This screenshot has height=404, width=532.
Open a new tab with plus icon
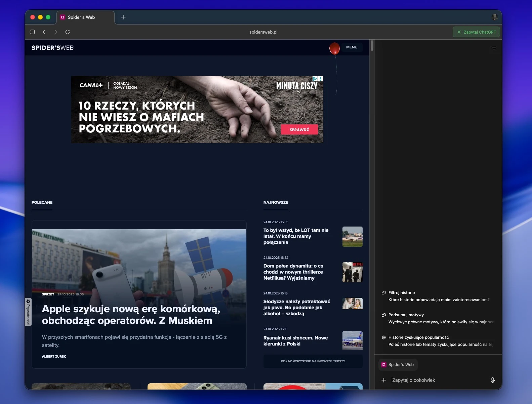pyautogui.click(x=123, y=17)
